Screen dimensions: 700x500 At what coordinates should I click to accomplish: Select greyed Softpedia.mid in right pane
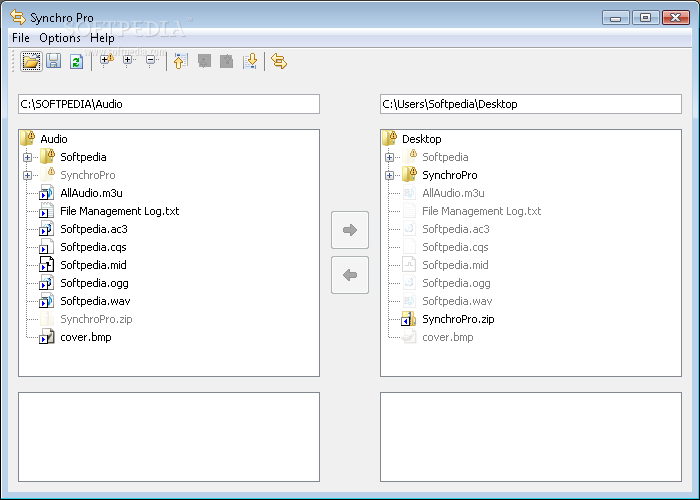coord(455,265)
